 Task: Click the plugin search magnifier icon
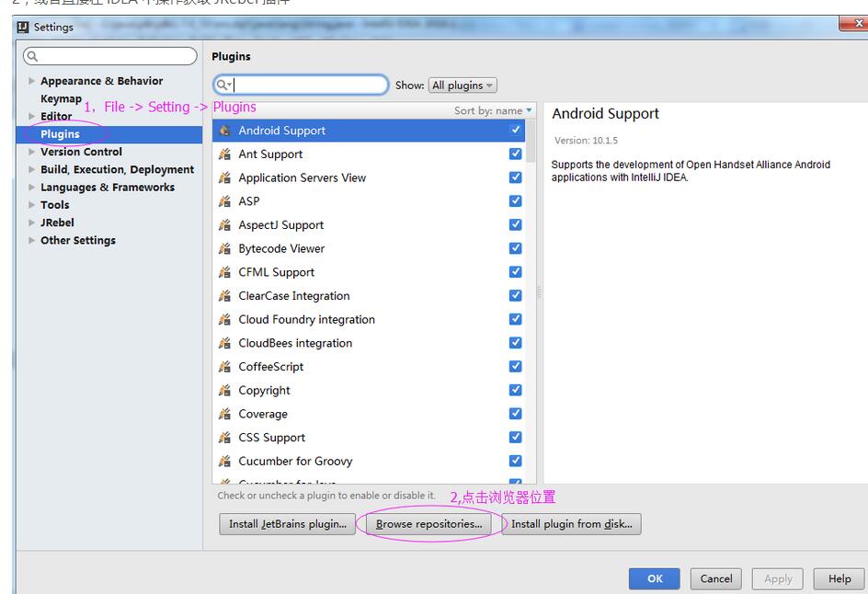click(x=223, y=85)
